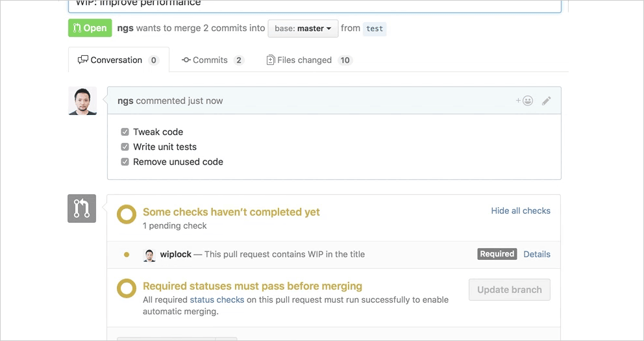644x341 pixels.
Task: Click the pull request title input field
Action: pos(314,5)
